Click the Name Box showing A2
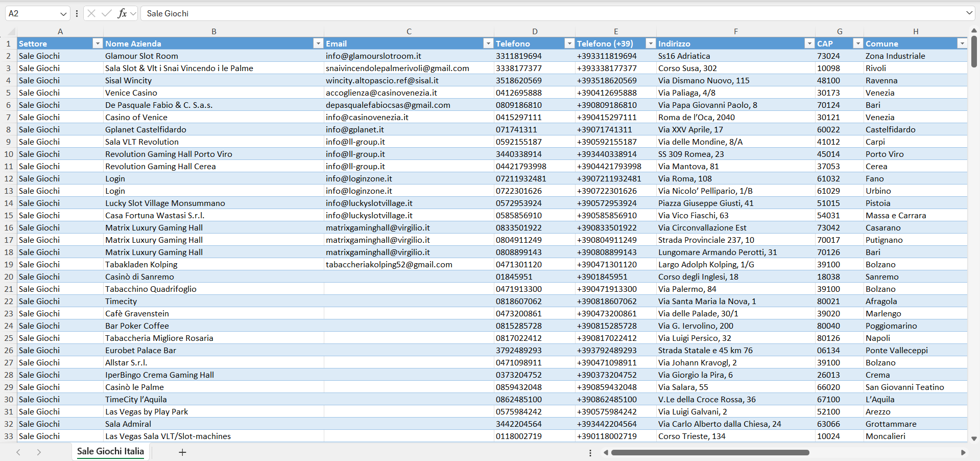The width and height of the screenshot is (980, 461). 32,13
